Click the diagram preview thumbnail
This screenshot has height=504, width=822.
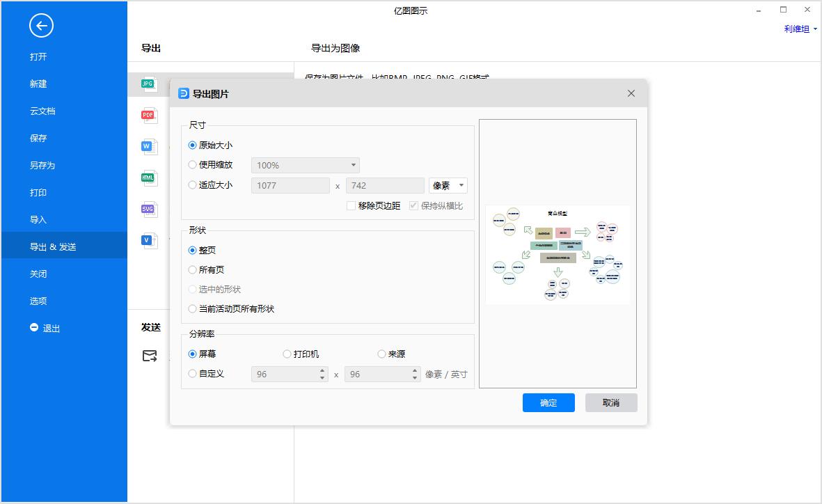[x=558, y=254]
